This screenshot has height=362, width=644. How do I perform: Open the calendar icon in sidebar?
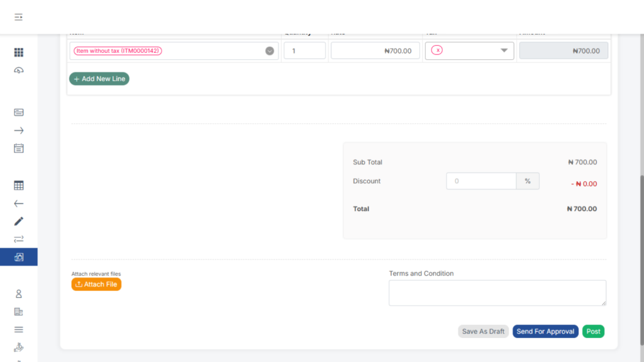tap(18, 149)
